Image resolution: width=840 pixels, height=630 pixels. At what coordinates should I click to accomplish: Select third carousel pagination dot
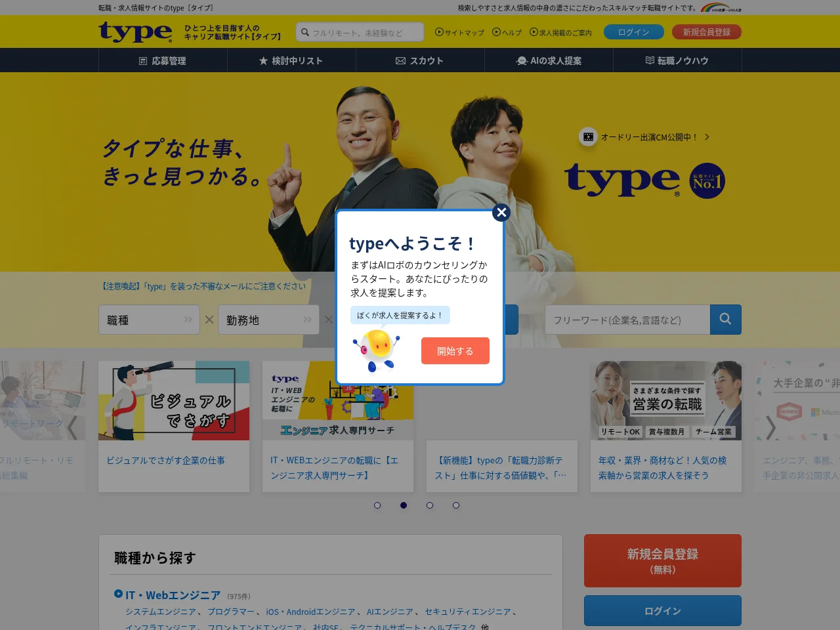click(430, 505)
